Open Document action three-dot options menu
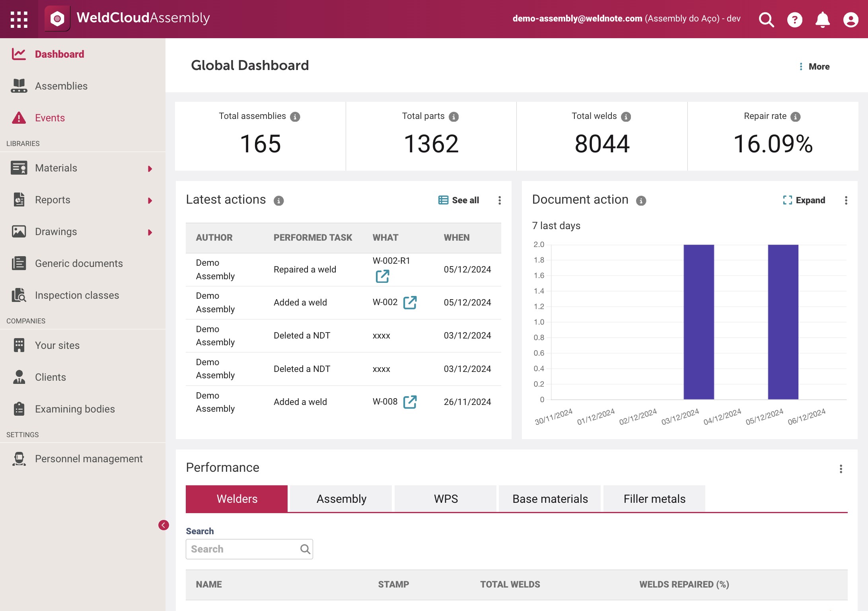Screen dimensions: 868x611 coord(846,200)
